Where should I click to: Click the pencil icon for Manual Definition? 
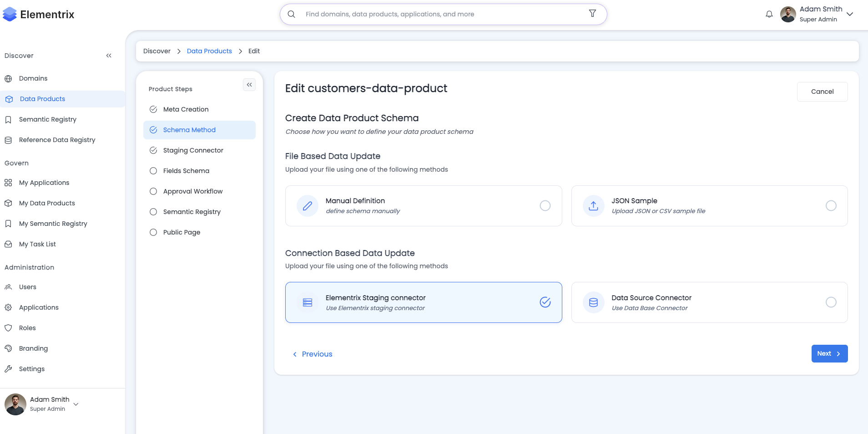308,206
